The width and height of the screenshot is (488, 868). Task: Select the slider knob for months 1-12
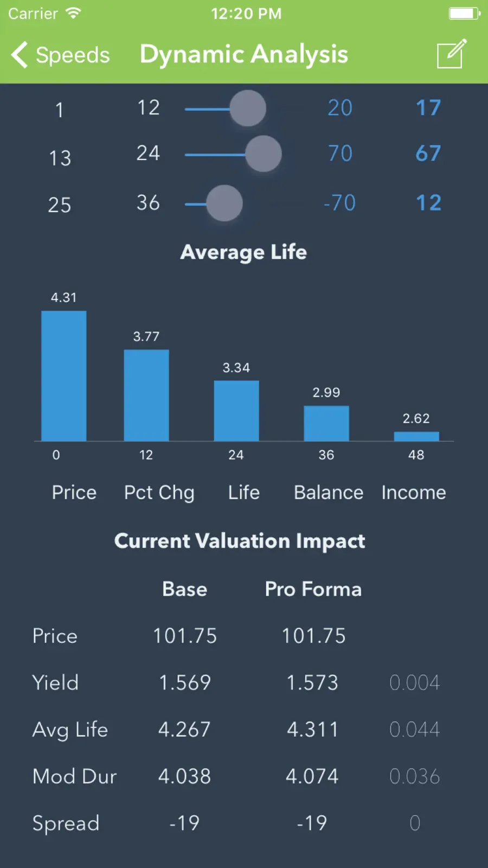248,108
